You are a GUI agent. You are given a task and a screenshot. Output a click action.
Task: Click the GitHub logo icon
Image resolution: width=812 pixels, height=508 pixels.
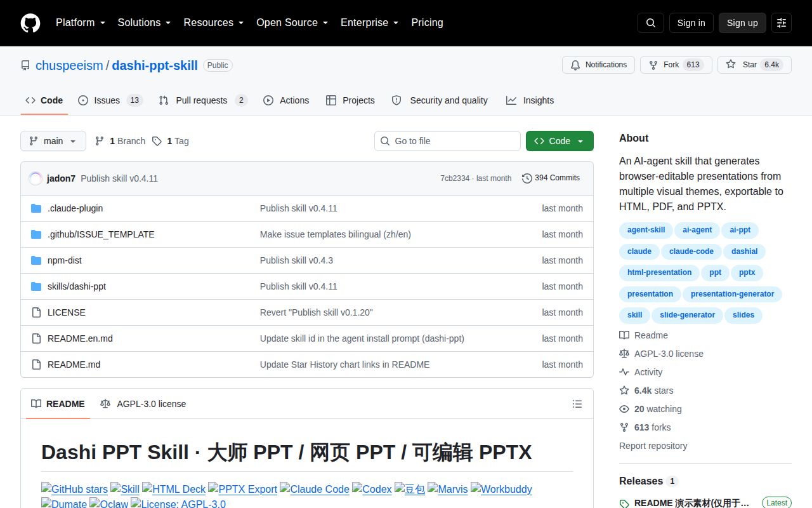[x=30, y=23]
